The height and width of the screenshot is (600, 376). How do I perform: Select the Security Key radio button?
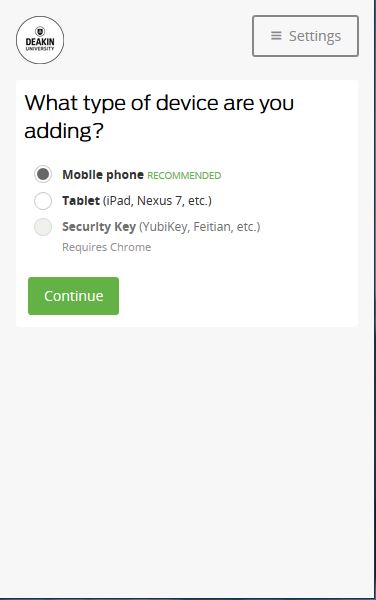pyautogui.click(x=43, y=227)
